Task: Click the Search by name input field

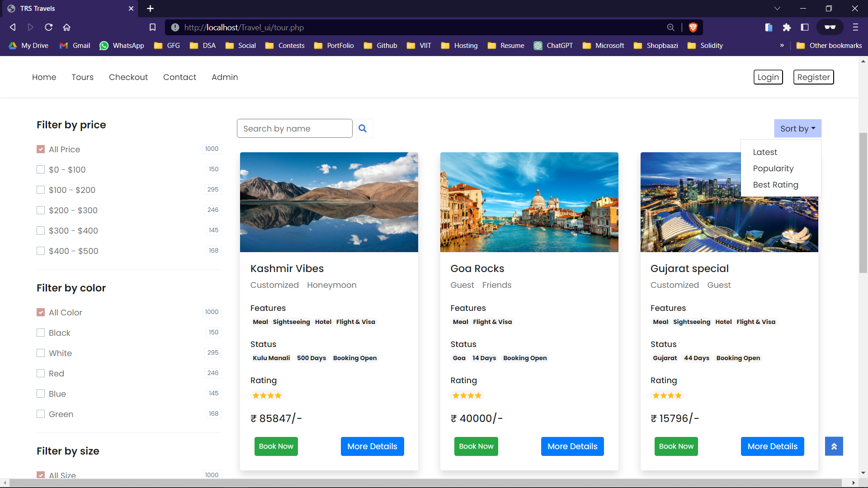Action: (x=294, y=128)
